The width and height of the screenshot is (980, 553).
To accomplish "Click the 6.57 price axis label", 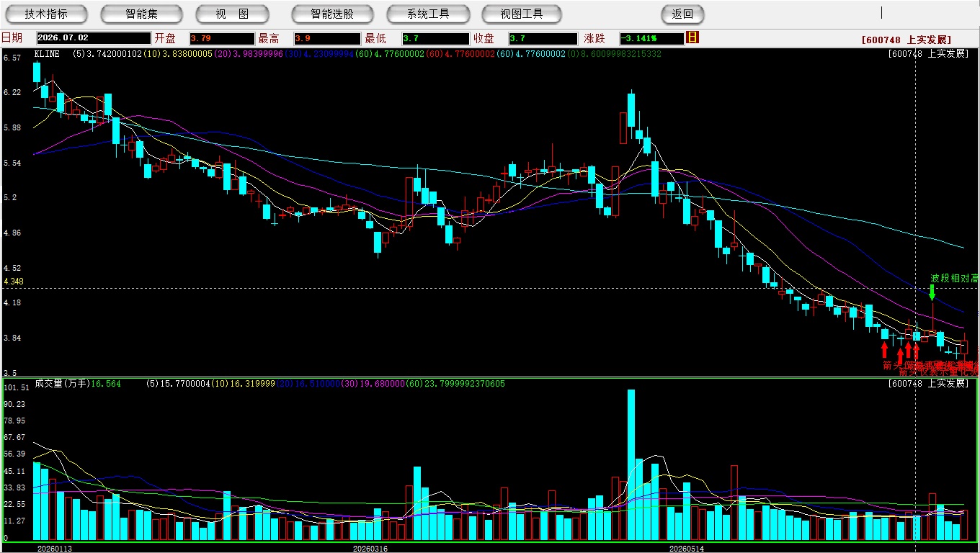I will tap(12, 58).
